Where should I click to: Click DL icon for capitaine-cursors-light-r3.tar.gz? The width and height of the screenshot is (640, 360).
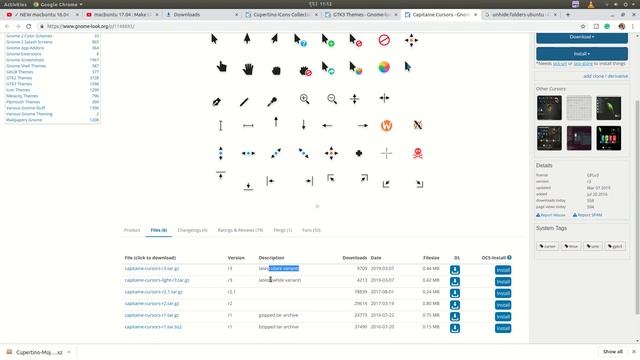[455, 282]
